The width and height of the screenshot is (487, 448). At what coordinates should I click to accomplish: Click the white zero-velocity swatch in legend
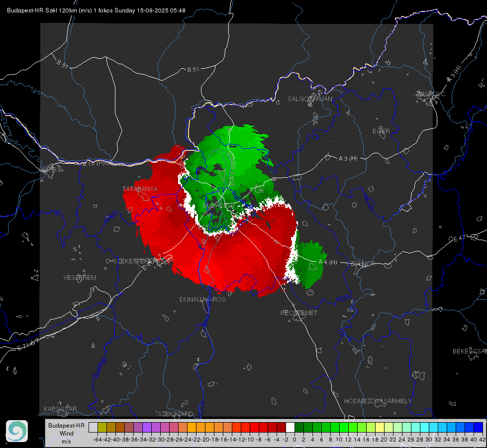pos(290,427)
